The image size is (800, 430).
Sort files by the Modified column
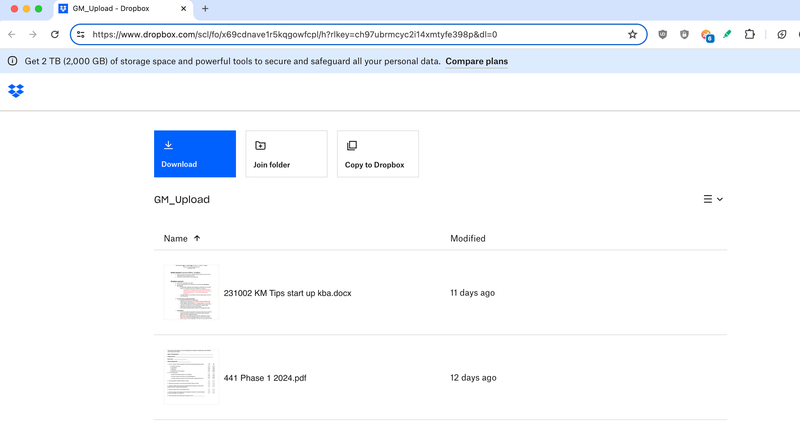468,239
